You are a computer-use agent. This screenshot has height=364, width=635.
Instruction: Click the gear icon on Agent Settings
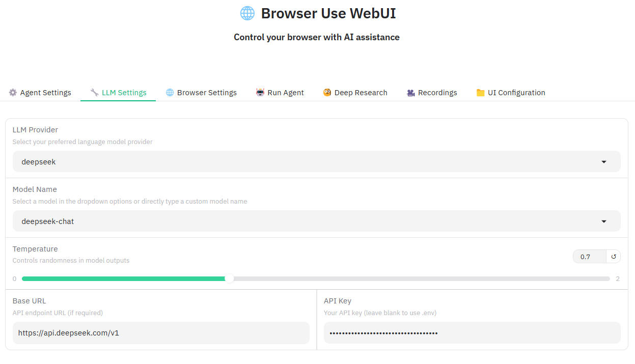pyautogui.click(x=13, y=93)
